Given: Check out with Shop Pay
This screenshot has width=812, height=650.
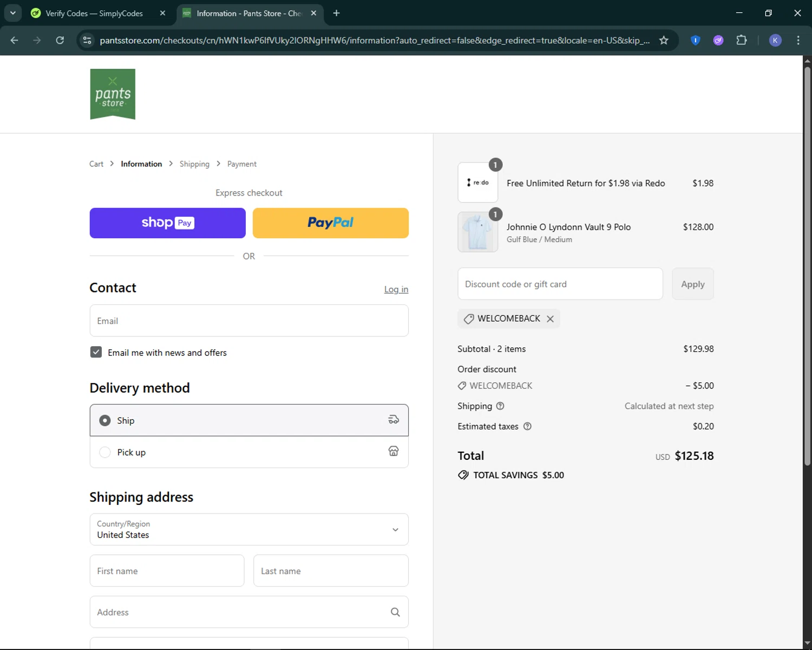Looking at the screenshot, I should click(168, 223).
